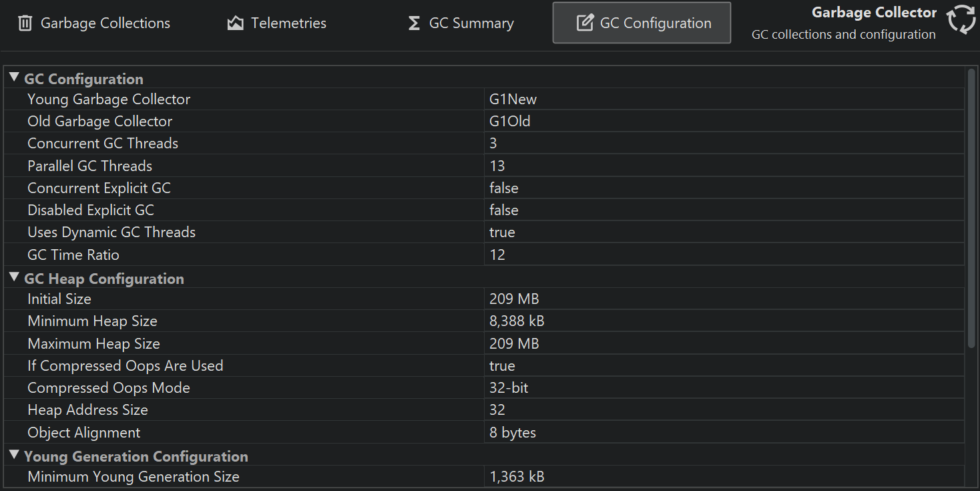Image resolution: width=980 pixels, height=491 pixels.
Task: Click the chart icon on Telemetries tab
Action: coord(235,23)
